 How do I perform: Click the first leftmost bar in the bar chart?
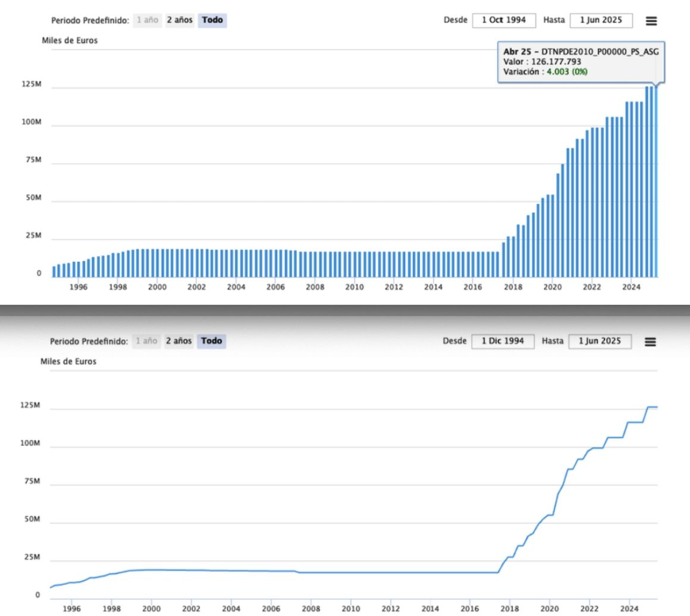54,271
